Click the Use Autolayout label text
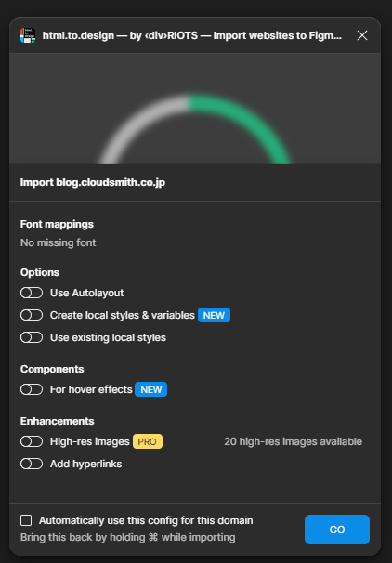This screenshot has width=392, height=563. pos(87,293)
